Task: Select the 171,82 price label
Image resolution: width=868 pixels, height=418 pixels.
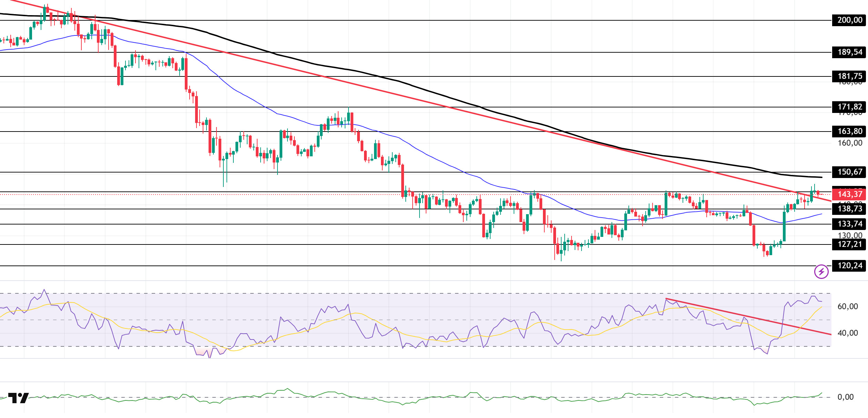Action: coord(849,107)
